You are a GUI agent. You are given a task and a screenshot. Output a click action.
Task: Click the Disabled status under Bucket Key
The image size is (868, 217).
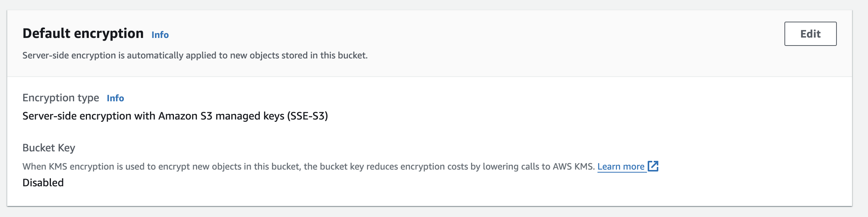point(43,183)
